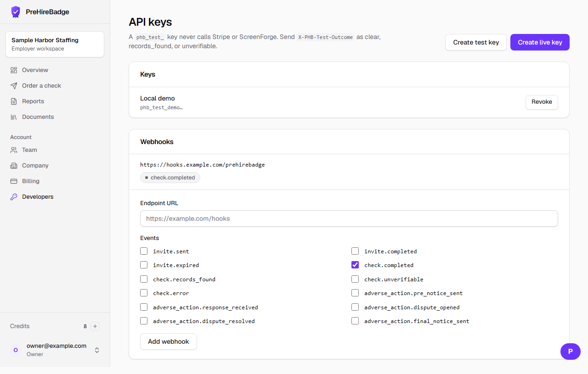The width and height of the screenshot is (588, 374).
Task: Click the Order a check paper-plane icon
Action: point(14,86)
